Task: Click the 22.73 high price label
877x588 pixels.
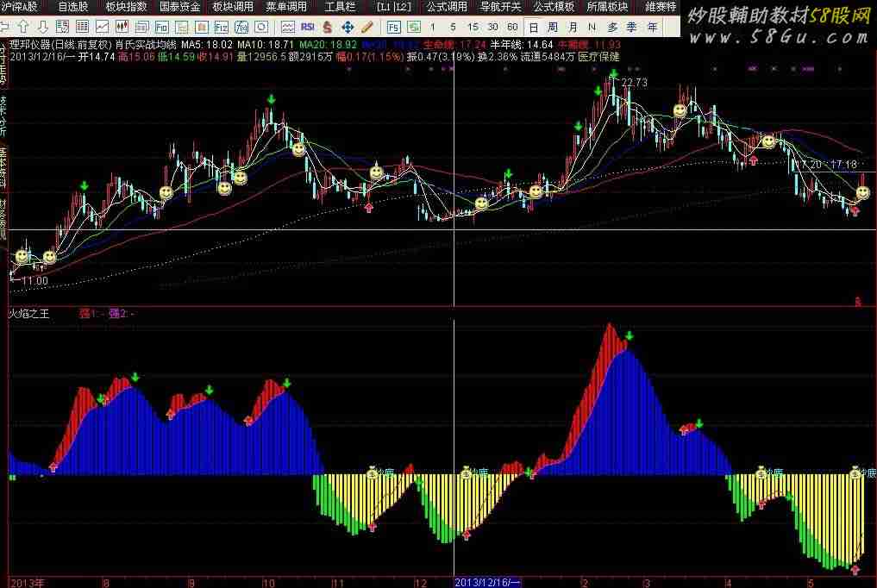Action: click(x=635, y=82)
